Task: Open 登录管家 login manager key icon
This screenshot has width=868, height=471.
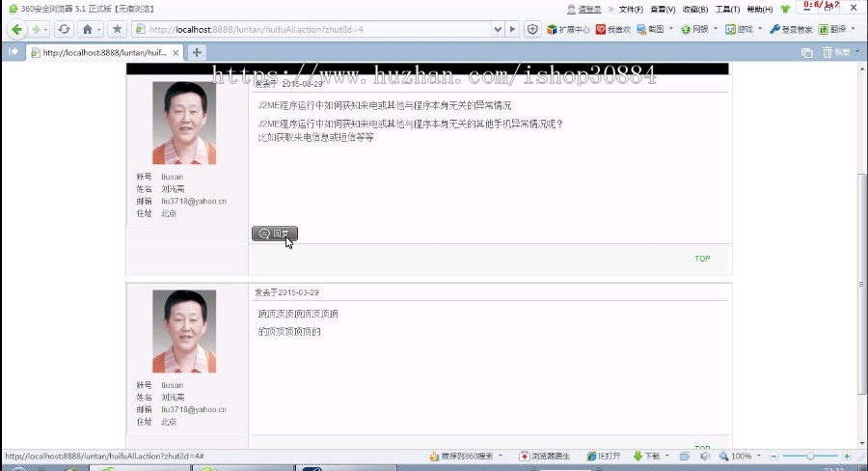Action: click(x=791, y=29)
